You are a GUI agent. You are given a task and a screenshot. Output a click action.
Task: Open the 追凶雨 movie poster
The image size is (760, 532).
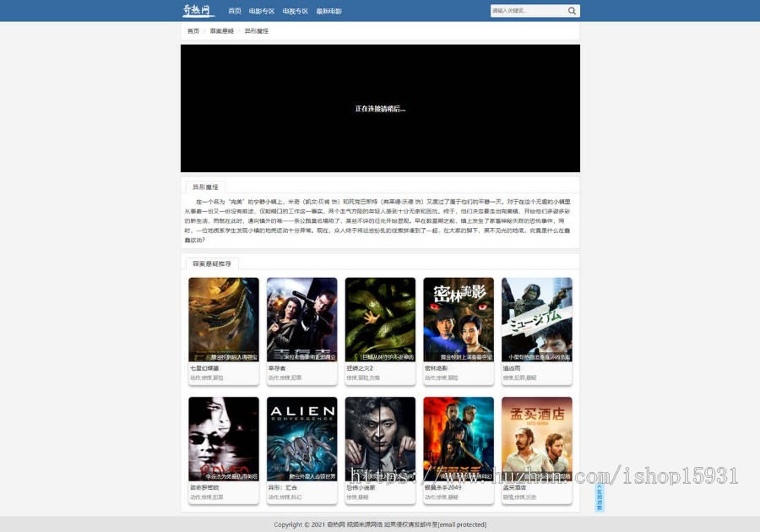click(536, 320)
